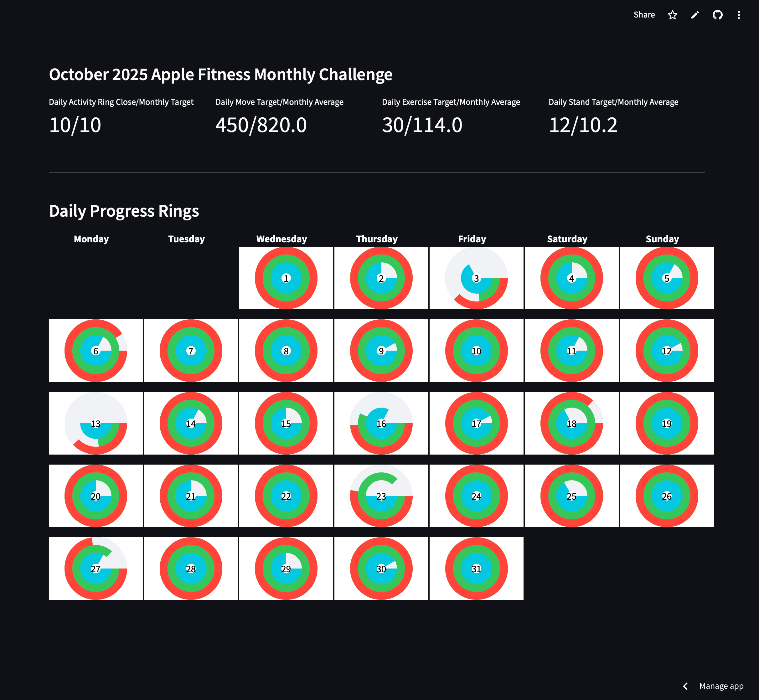Click the 450/820.0 move metric value
Image resolution: width=759 pixels, height=700 pixels.
pos(261,125)
